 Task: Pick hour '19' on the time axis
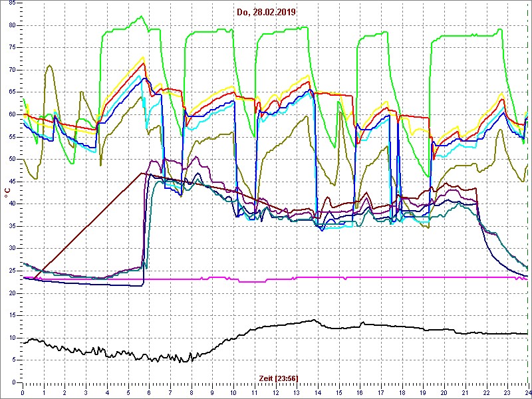[x=424, y=392]
